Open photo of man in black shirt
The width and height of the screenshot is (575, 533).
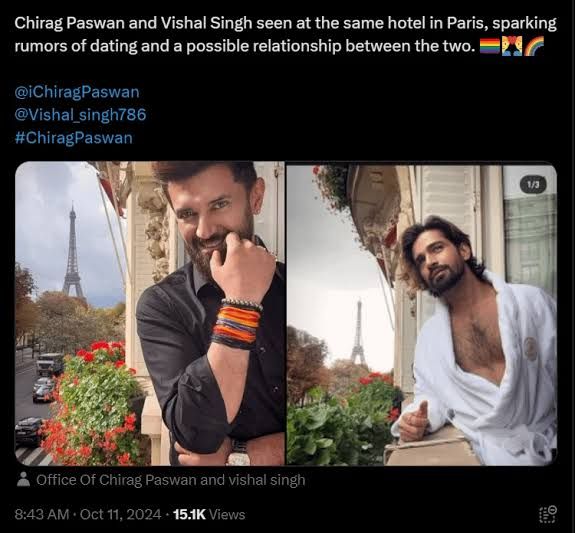150,314
